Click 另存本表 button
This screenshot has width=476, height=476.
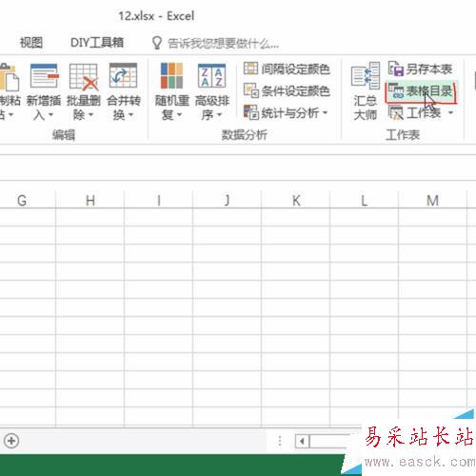tap(421, 69)
